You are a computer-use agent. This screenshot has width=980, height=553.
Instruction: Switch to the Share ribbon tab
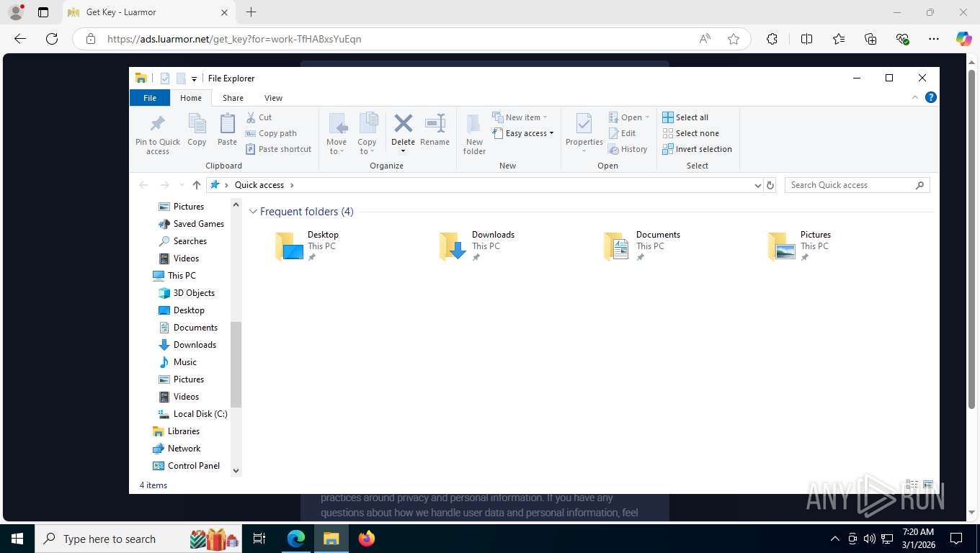coord(233,98)
